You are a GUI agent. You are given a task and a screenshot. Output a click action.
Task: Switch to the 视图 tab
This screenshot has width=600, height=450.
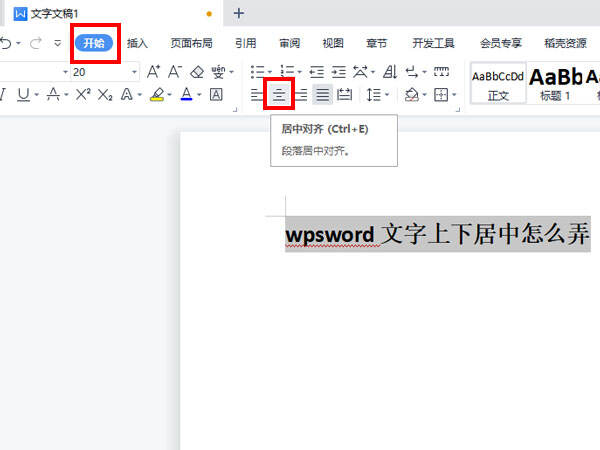(x=333, y=43)
